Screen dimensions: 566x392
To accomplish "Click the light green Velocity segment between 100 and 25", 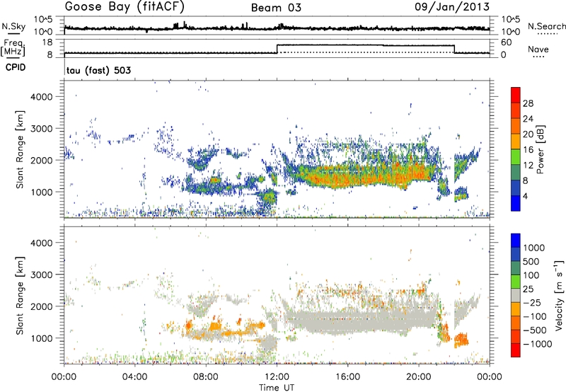I will click(516, 282).
